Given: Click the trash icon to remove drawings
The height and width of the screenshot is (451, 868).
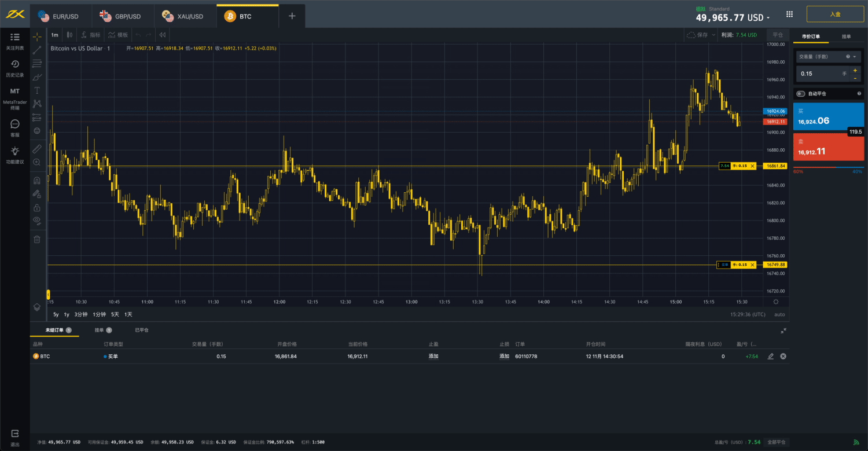Looking at the screenshot, I should (x=37, y=239).
